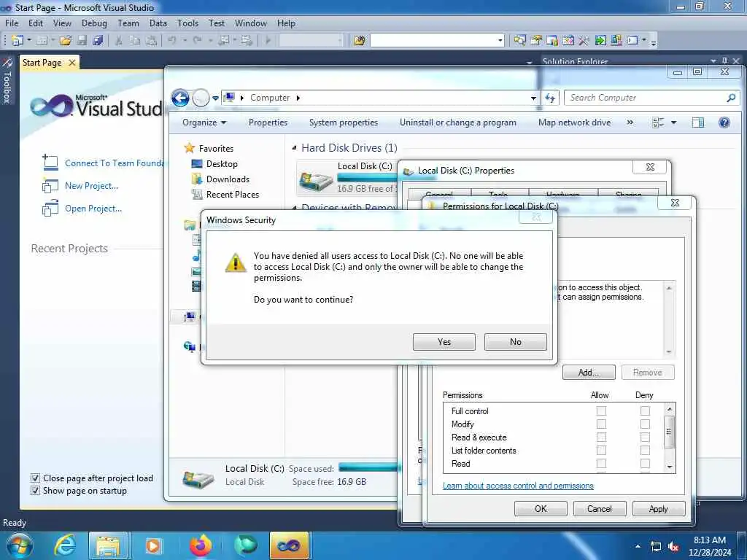Click the Save All toolbar icon
This screenshot has width=747, height=560.
pos(98,41)
